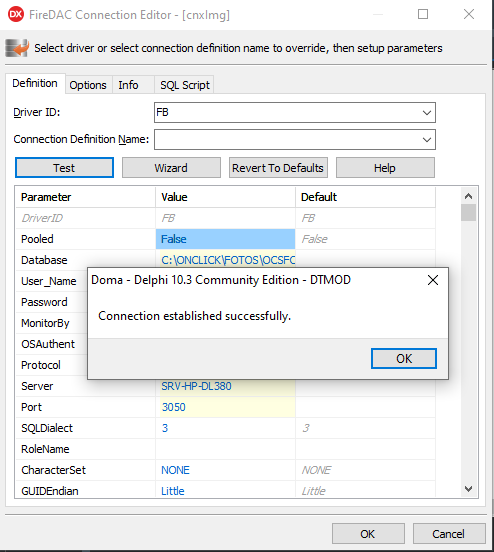Open the SQL Script tab

185,85
